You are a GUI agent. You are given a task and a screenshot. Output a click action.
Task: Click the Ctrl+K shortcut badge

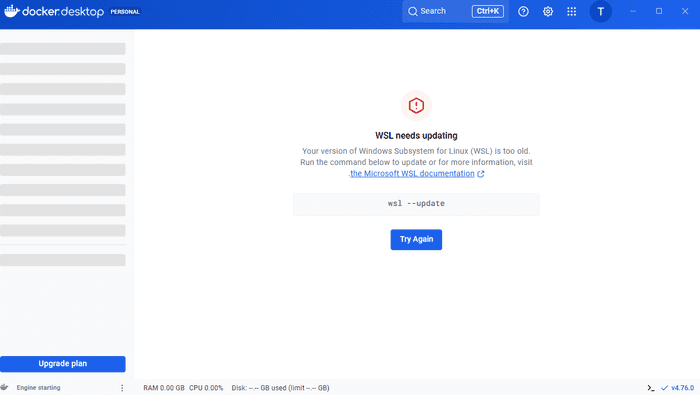pyautogui.click(x=488, y=11)
